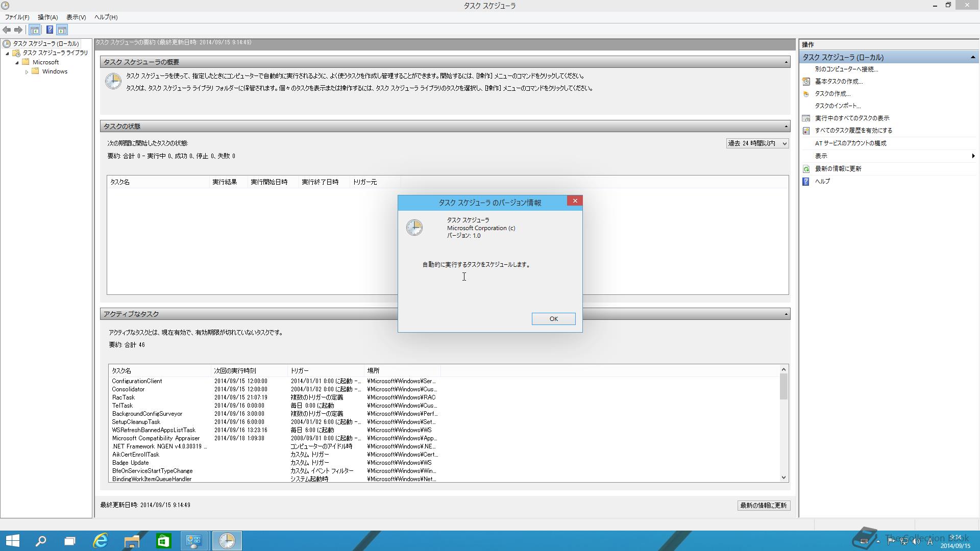Select the Microsoft folder in tree
980x551 pixels.
45,62
